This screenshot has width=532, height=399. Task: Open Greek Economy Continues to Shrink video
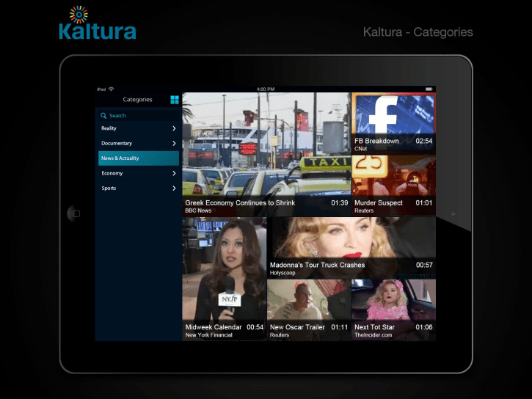coord(266,154)
